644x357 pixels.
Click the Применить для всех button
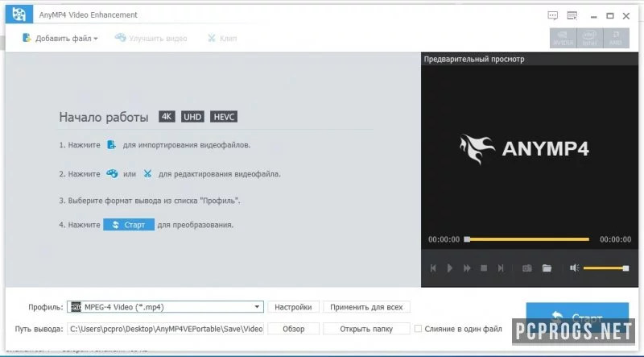point(366,307)
